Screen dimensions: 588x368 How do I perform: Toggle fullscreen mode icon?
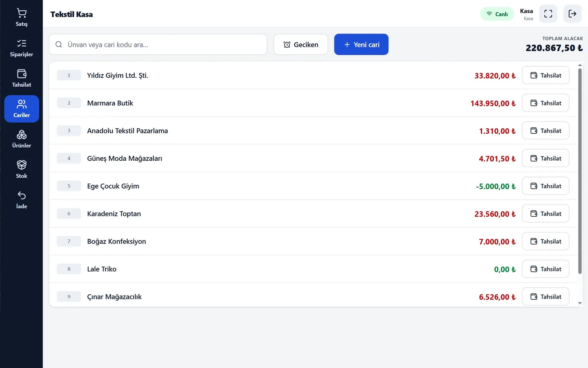(x=548, y=14)
